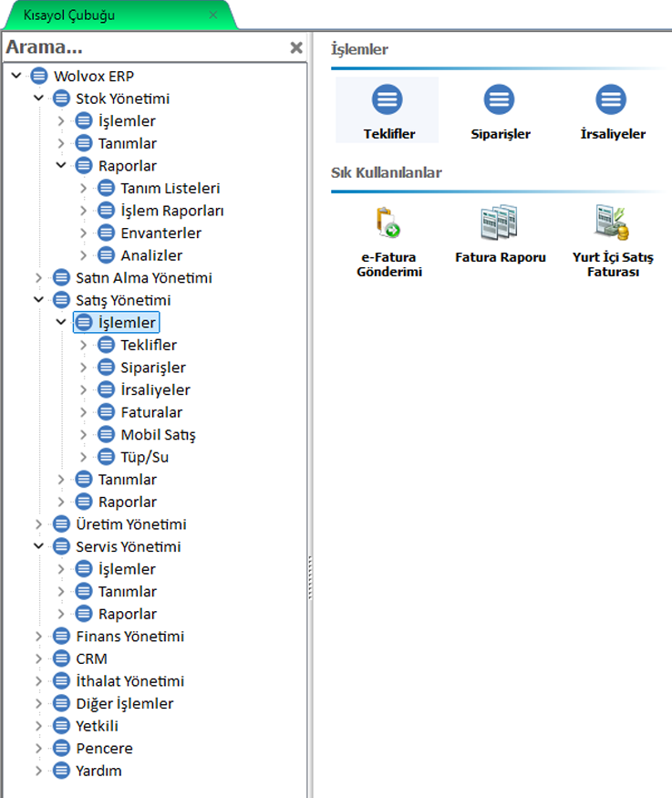Viewport: 672px width, 798px height.
Task: Expand the Satın Alma Yönetimi node
Action: click(38, 278)
